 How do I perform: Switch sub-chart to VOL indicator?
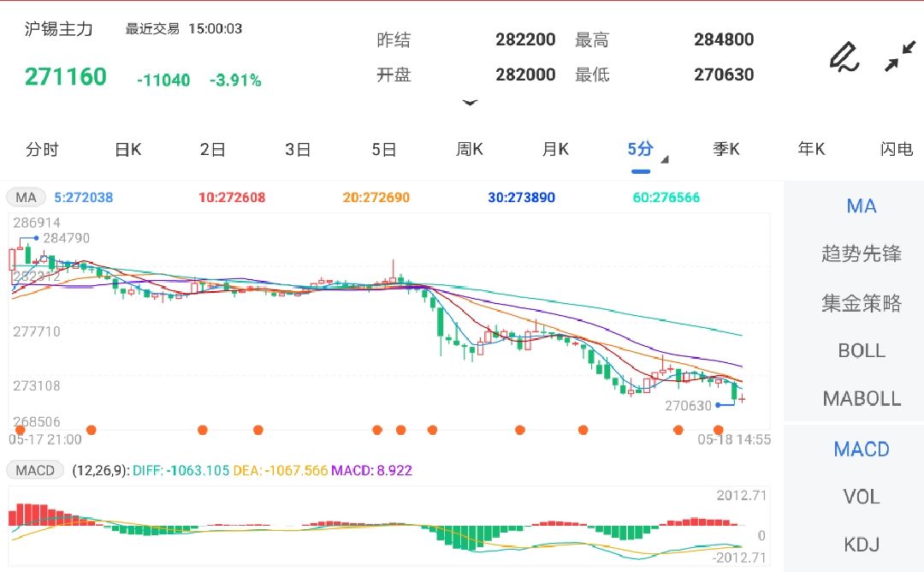point(861,497)
